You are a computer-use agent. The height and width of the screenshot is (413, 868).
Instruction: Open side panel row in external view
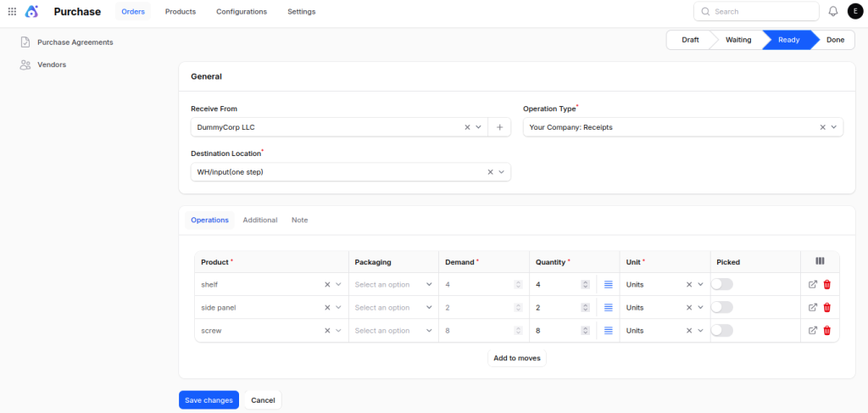tap(813, 307)
